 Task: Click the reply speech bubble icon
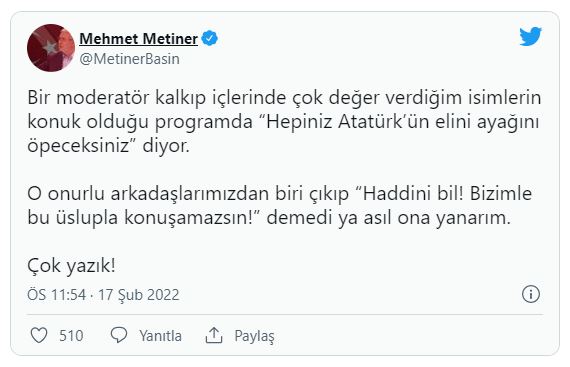(119, 335)
